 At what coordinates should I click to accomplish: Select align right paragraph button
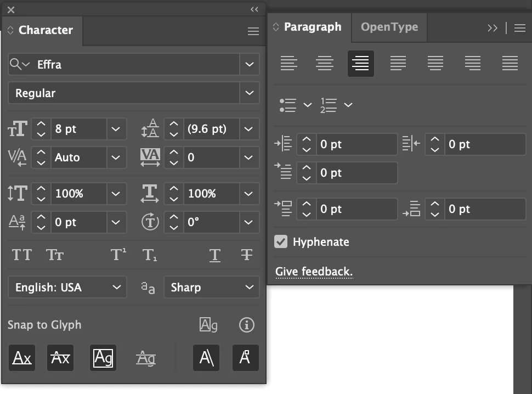pos(361,64)
